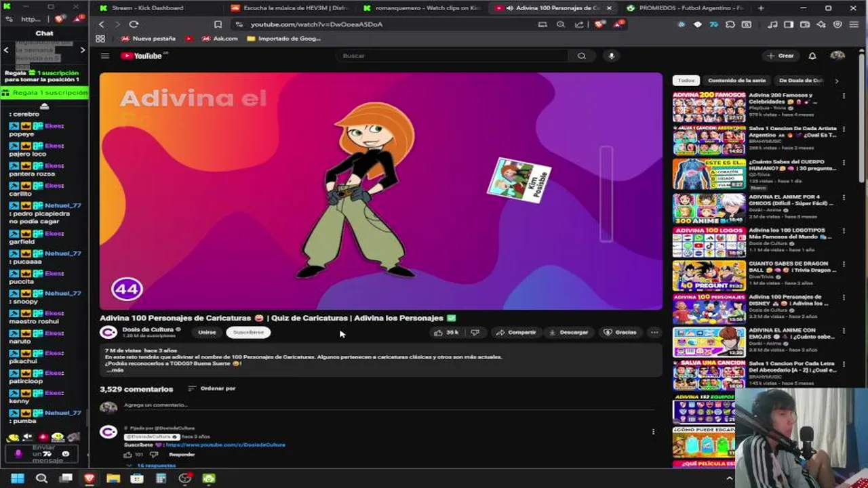Open Windows taskbar search
868x488 pixels.
click(x=41, y=479)
